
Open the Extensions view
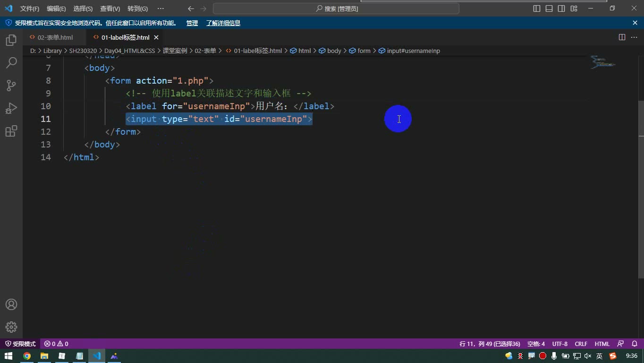[11, 131]
